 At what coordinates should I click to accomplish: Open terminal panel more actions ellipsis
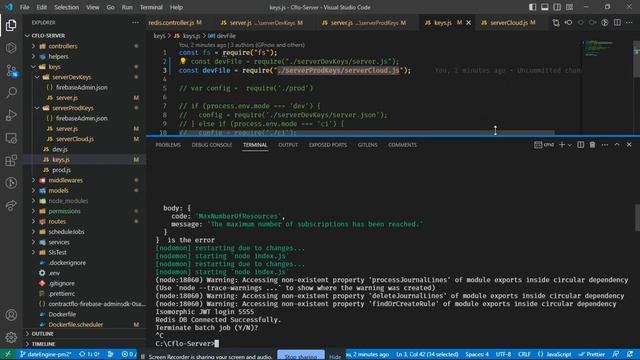click(x=604, y=144)
